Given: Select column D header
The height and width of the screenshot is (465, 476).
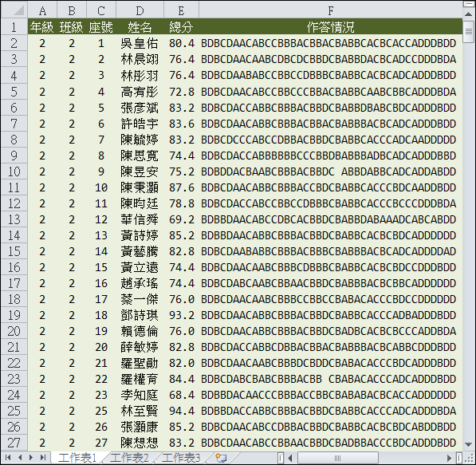Looking at the screenshot, I should click(x=140, y=10).
